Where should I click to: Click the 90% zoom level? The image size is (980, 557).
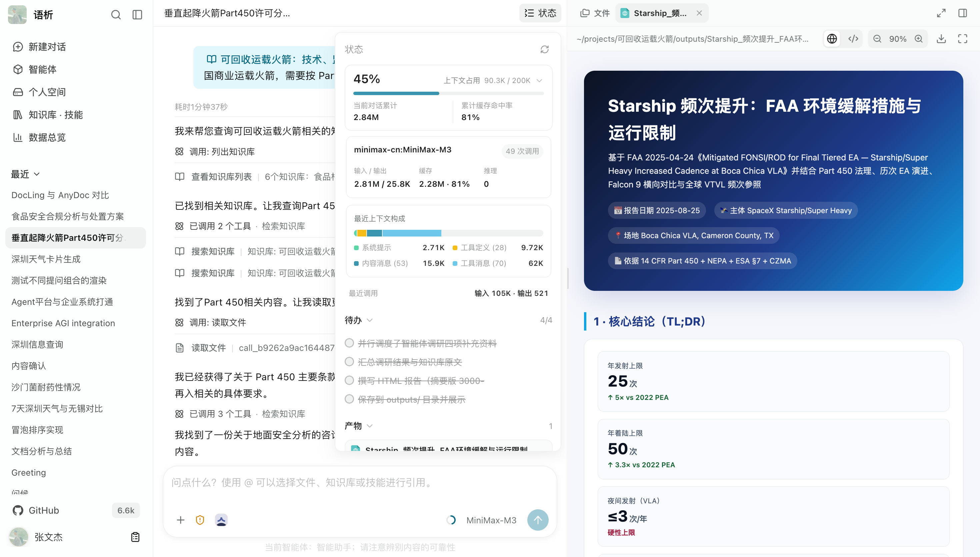tap(898, 39)
